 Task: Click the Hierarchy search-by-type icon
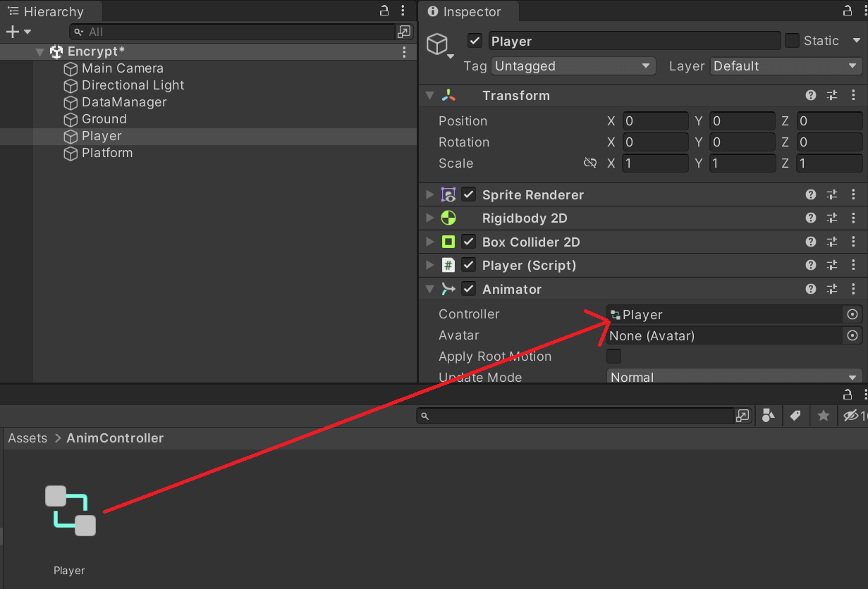(x=404, y=32)
